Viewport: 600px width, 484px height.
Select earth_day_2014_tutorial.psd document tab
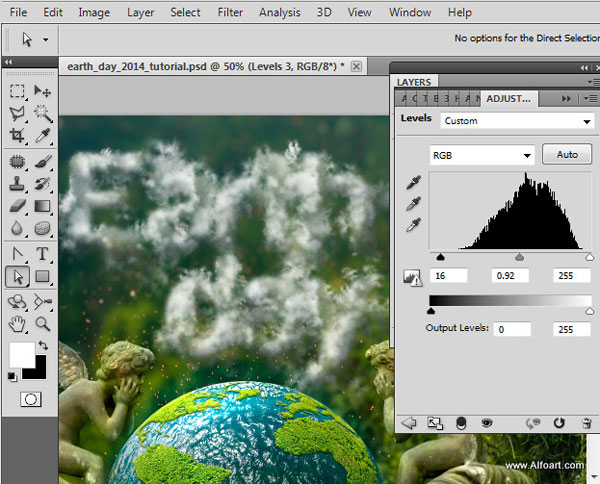pos(206,66)
